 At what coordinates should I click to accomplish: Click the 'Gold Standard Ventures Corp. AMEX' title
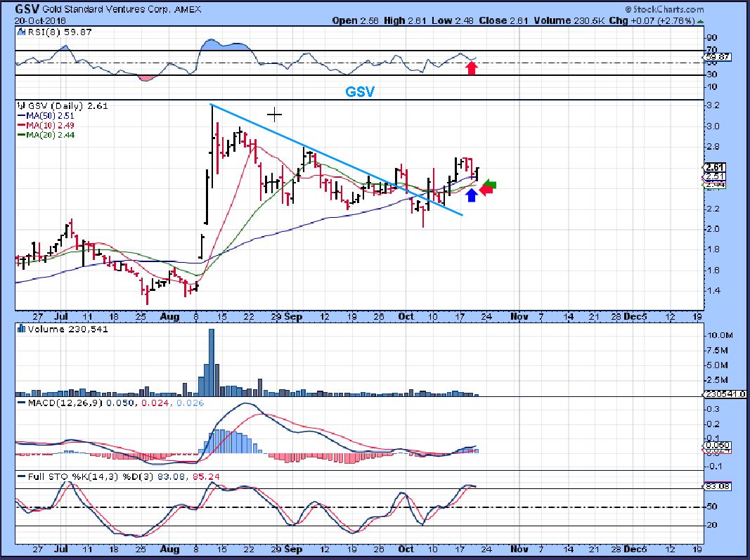tap(122, 10)
